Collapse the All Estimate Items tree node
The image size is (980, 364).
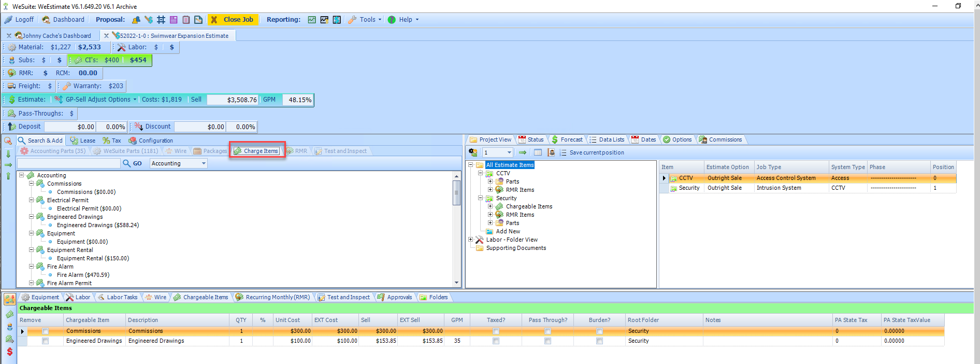(471, 165)
